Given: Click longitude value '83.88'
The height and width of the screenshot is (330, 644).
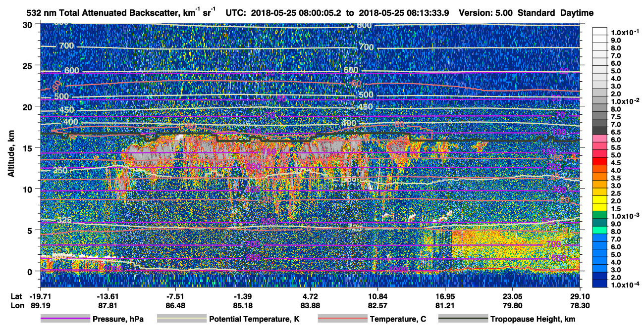Looking at the screenshot, I should click(311, 306).
